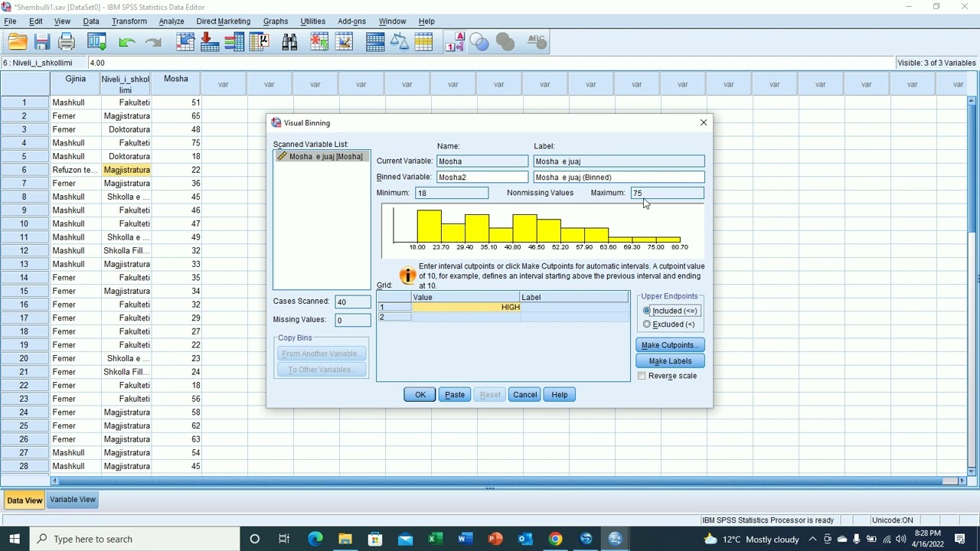
Task: Cancel the Visual Binning dialog
Action: pyautogui.click(x=525, y=395)
